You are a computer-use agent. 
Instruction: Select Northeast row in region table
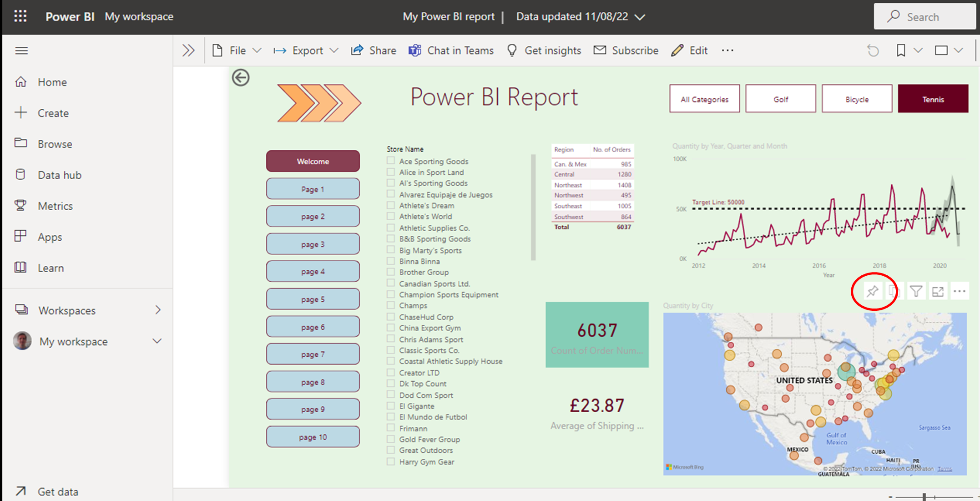tap(593, 185)
